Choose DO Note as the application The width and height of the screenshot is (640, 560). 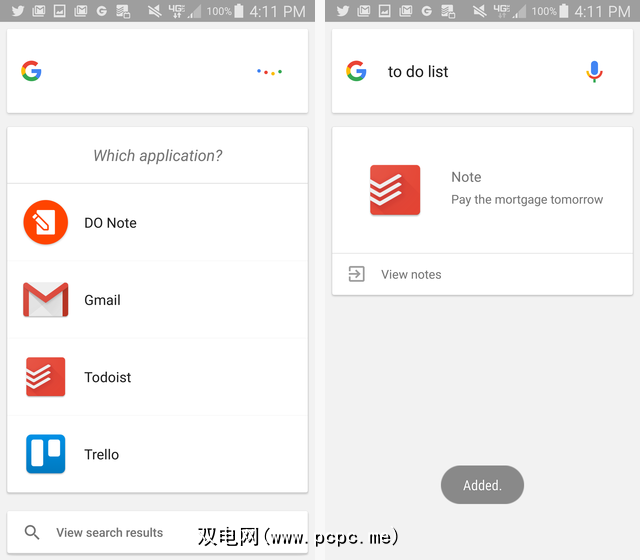coord(158,222)
